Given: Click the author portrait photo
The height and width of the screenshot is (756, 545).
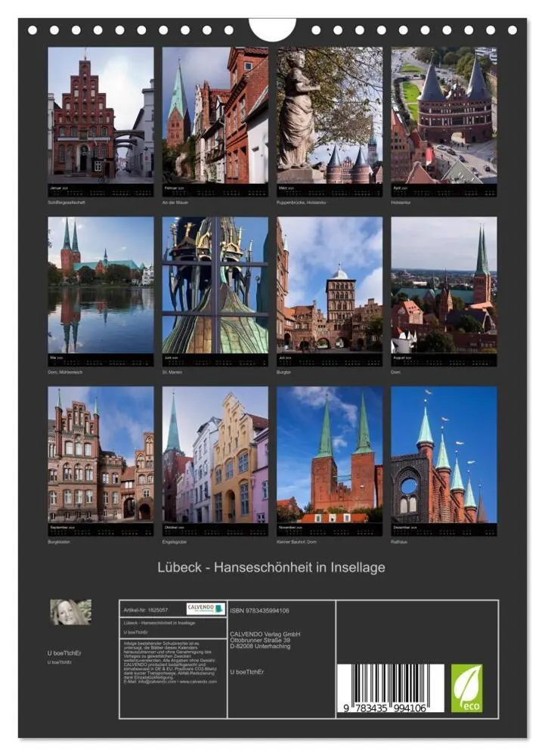Looking at the screenshot, I should (71, 612).
